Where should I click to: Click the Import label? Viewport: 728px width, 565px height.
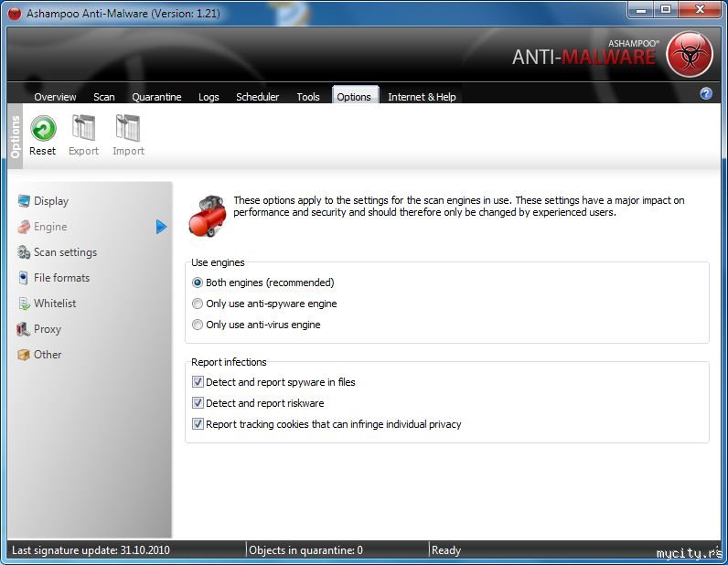tap(128, 151)
